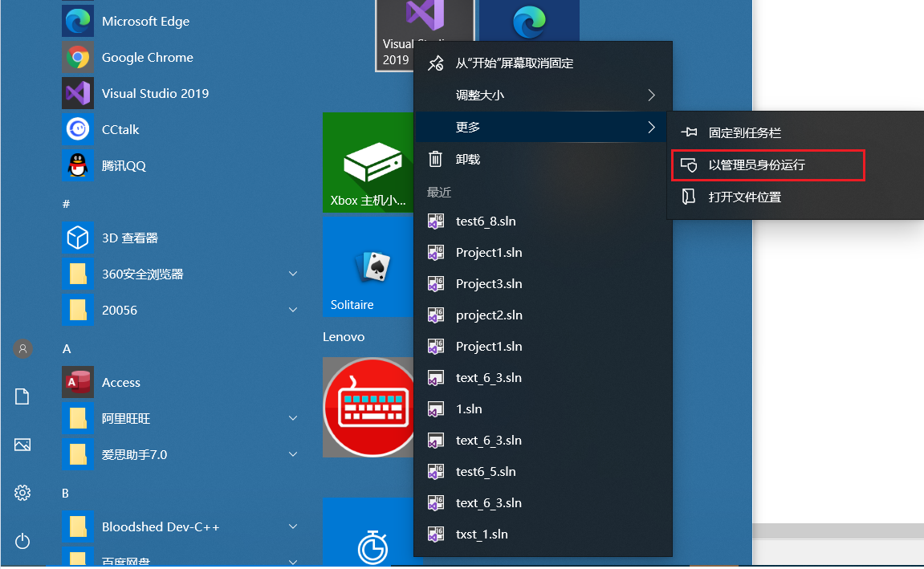Click the solution icon next to Project3.sln
The width and height of the screenshot is (924, 569).
point(435,283)
